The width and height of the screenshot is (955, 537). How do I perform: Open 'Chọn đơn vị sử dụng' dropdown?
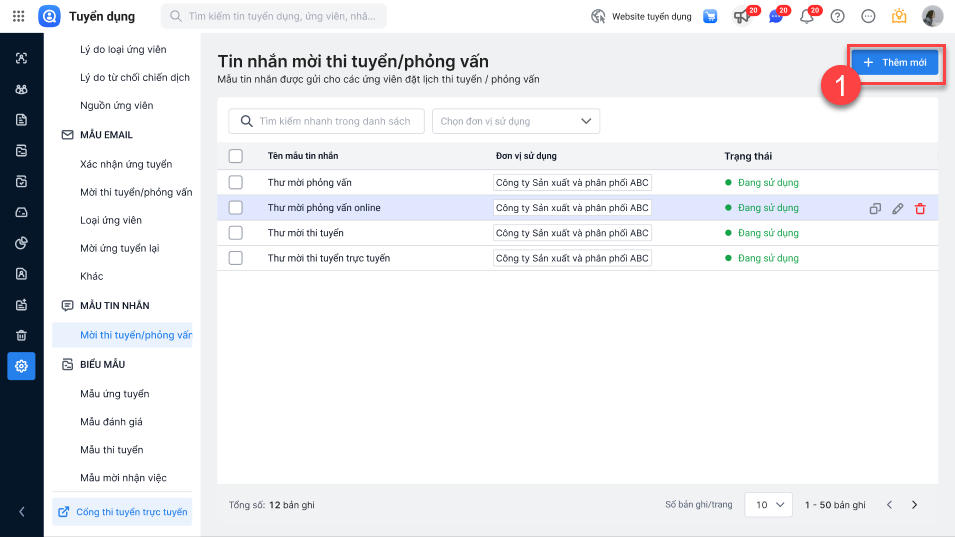515,121
